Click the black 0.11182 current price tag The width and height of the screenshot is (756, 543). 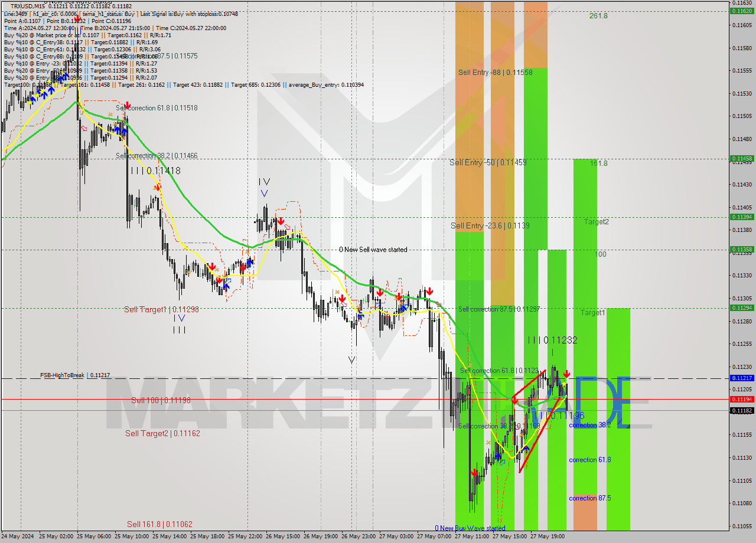pos(742,410)
